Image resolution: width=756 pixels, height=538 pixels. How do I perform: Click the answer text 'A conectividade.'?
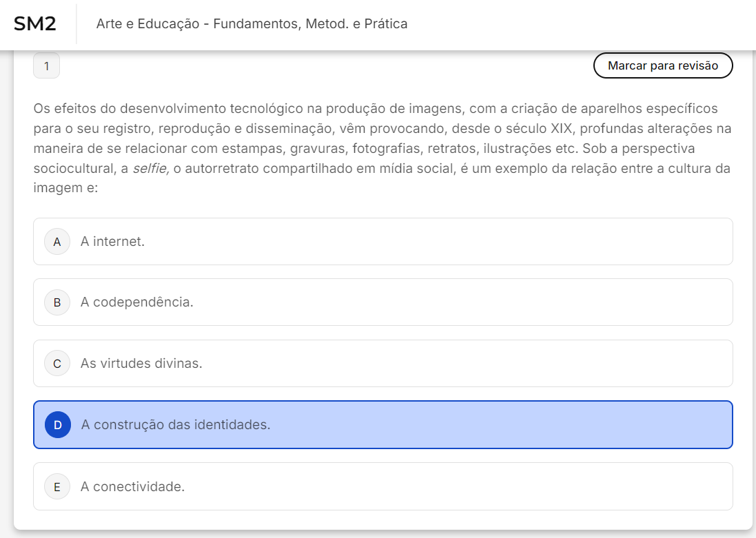pyautogui.click(x=132, y=487)
